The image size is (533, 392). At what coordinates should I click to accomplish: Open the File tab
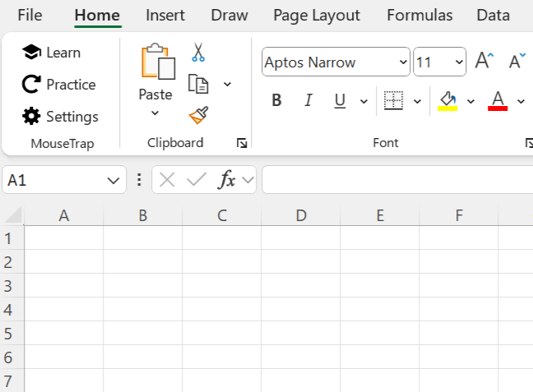pos(30,16)
